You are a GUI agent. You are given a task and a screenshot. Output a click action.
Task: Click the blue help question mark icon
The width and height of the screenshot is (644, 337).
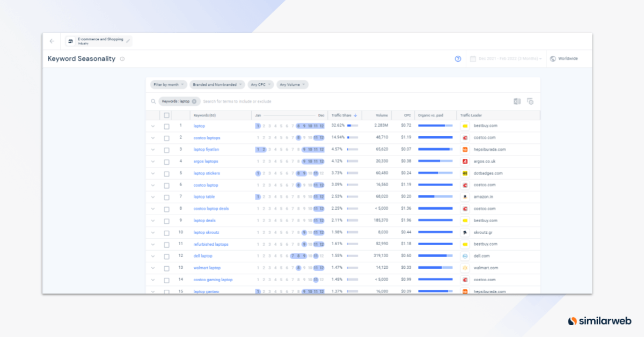pos(457,59)
